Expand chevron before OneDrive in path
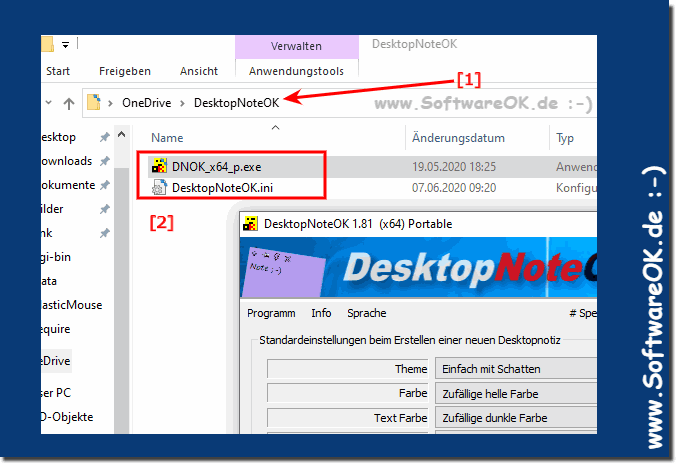Viewport: 676px width, 464px height. pyautogui.click(x=111, y=103)
